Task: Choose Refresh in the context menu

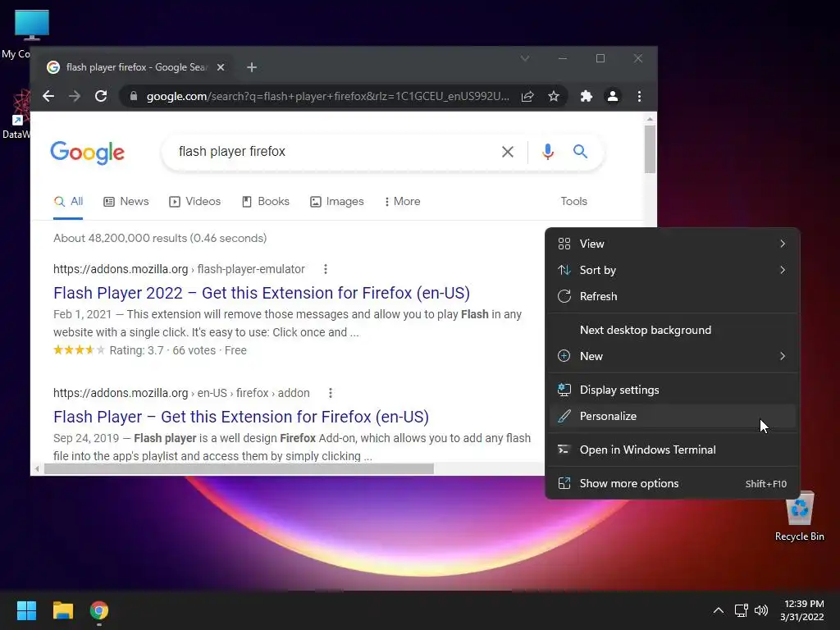Action: [x=673, y=296]
